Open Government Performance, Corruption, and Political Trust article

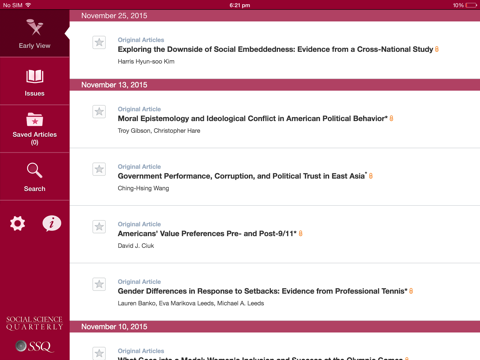tap(242, 176)
